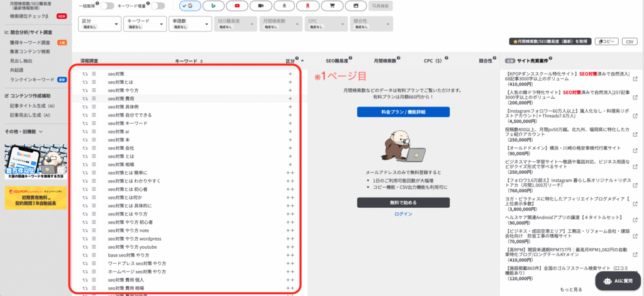The image size is (644, 296).
Task: Click the LOLIPOP 初期費用無料 banner ad
Action: 36,198
